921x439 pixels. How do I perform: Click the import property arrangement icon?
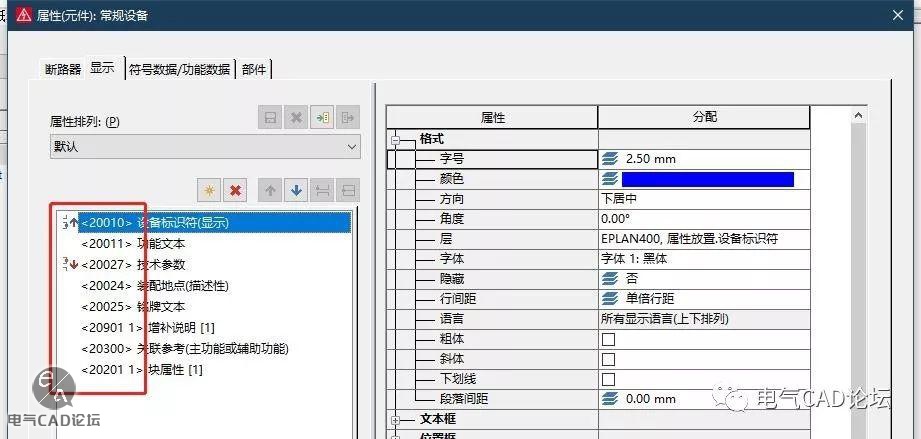322,118
